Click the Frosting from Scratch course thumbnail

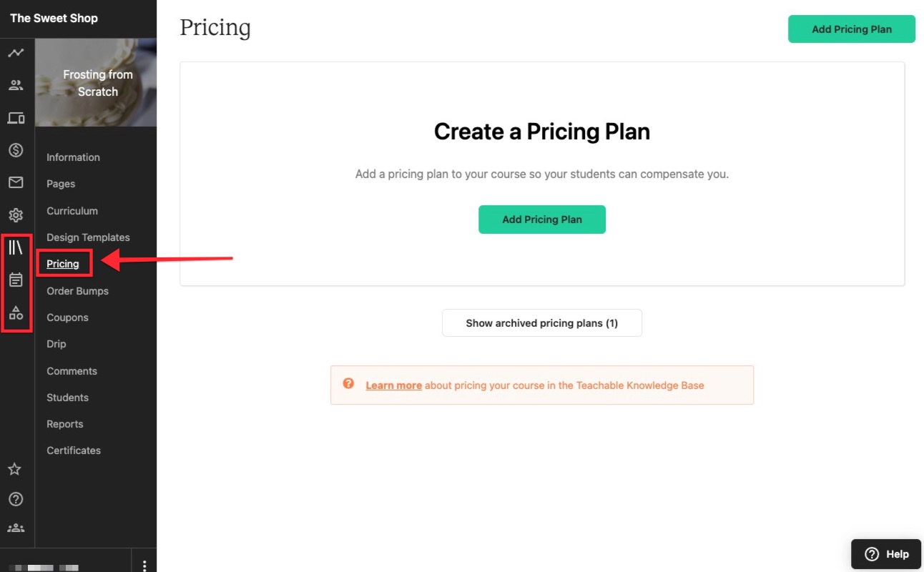pyautogui.click(x=97, y=83)
